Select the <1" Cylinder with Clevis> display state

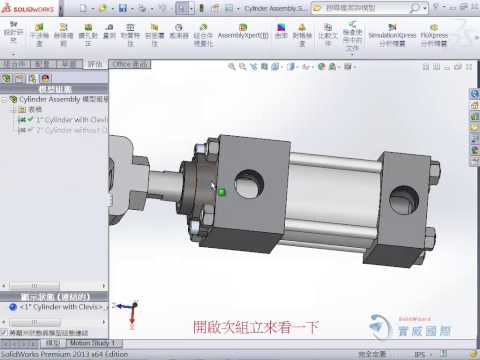(59, 307)
